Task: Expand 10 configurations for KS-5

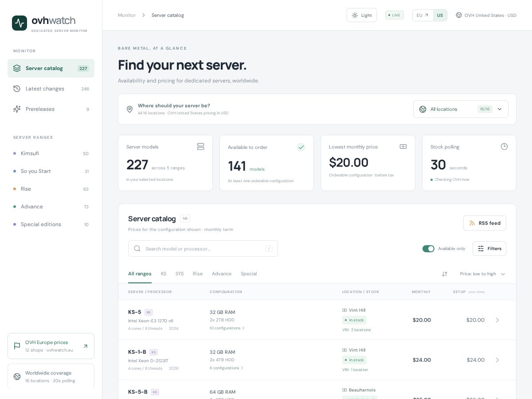Action: click(x=227, y=328)
